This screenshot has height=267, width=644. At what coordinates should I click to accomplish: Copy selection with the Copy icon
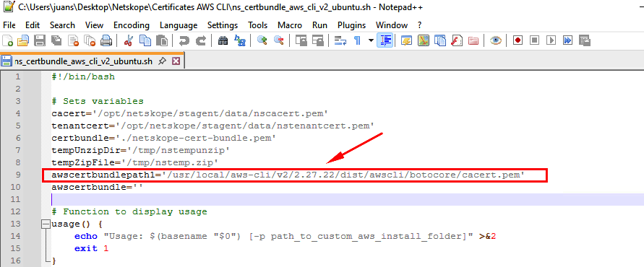pos(145,40)
